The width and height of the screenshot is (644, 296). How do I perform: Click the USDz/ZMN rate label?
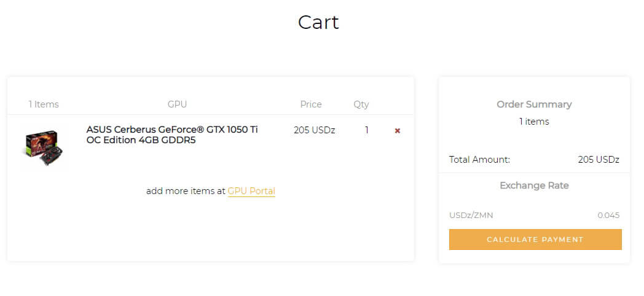point(471,215)
